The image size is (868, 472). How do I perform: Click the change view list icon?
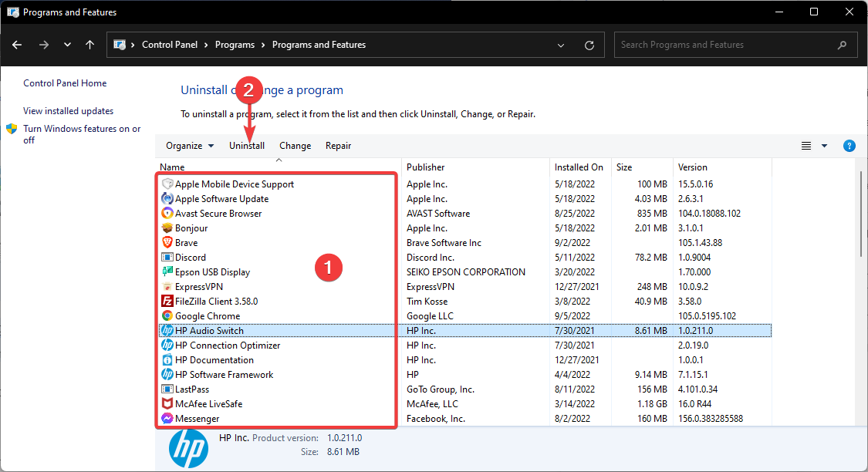point(806,146)
